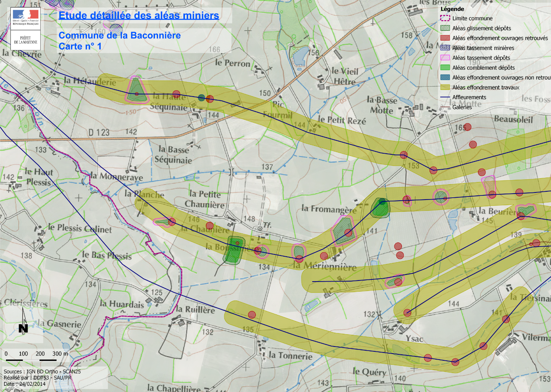Viewport: 551px width, 392px height.
Task: Select the 'Commune de la Baconnière' subtitle
Action: click(x=120, y=35)
